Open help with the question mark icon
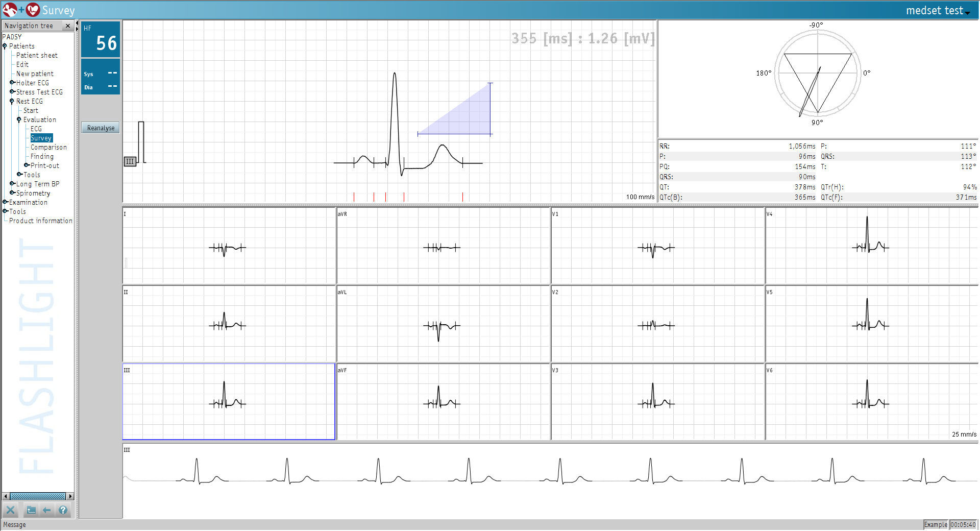The height and width of the screenshot is (531, 980). tap(63, 510)
